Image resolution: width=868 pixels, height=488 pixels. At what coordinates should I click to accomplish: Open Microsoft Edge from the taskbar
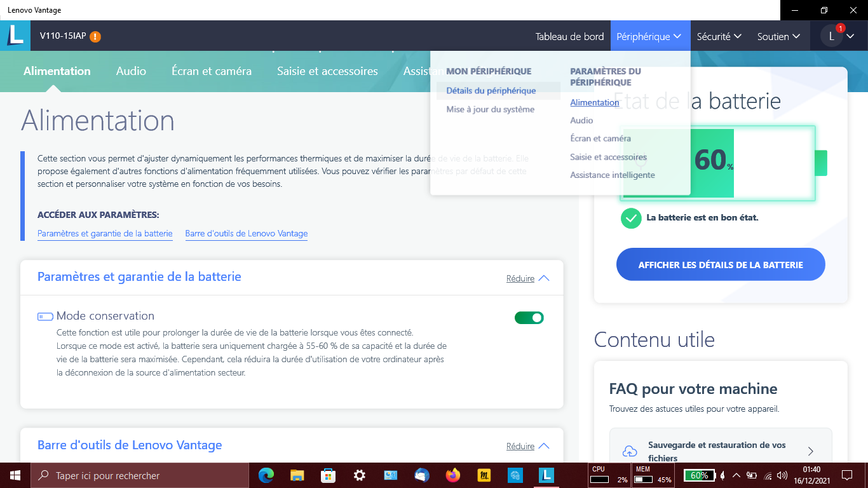click(x=266, y=475)
